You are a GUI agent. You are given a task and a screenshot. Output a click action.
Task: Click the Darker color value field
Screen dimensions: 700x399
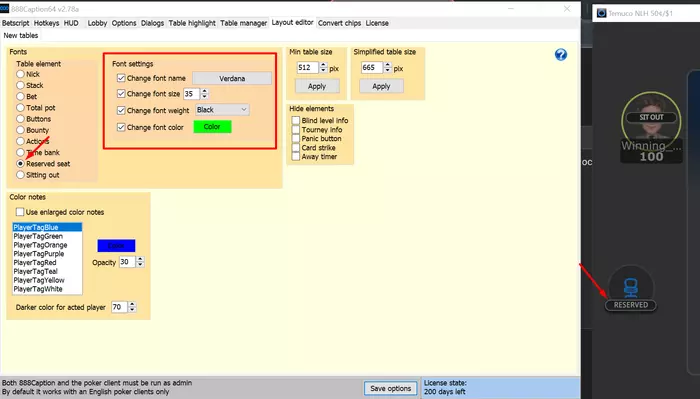click(x=119, y=307)
